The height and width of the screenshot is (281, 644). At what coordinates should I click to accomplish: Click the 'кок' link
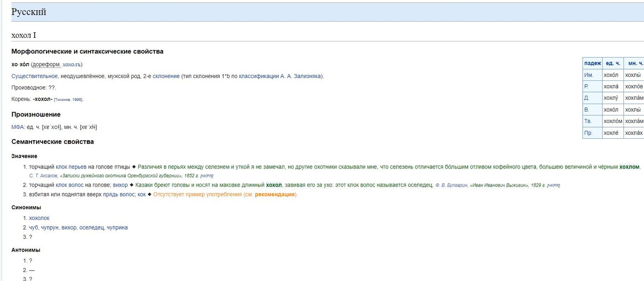coord(142,195)
